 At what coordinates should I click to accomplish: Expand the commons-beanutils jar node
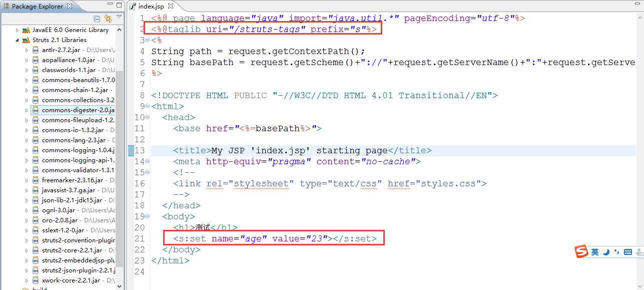(27, 80)
